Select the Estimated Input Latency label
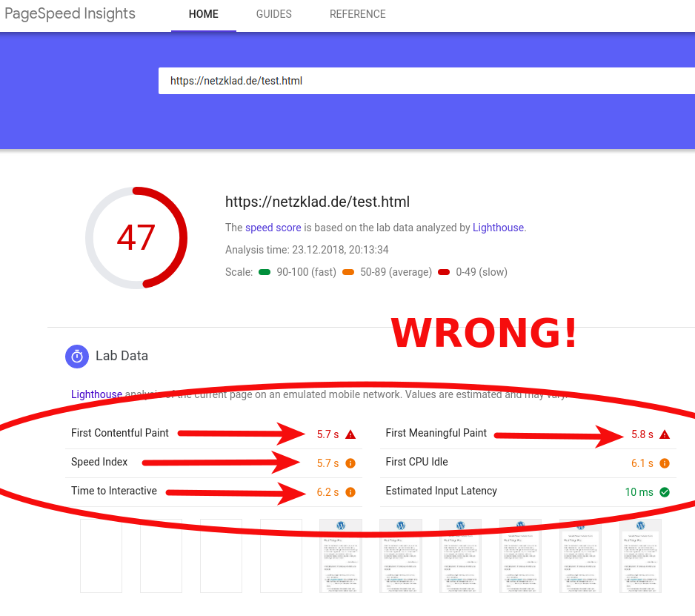Screen dimensions: 695x616 [x=442, y=491]
